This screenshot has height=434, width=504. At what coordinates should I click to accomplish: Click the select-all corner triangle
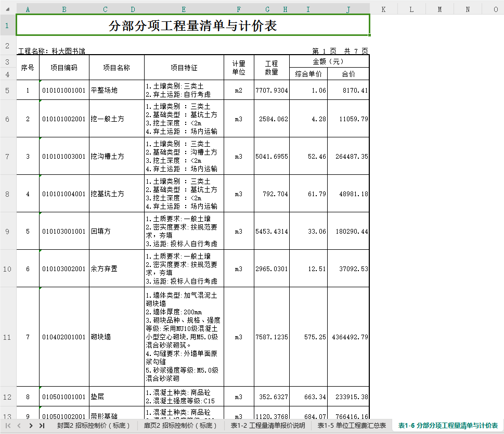pyautogui.click(x=8, y=9)
